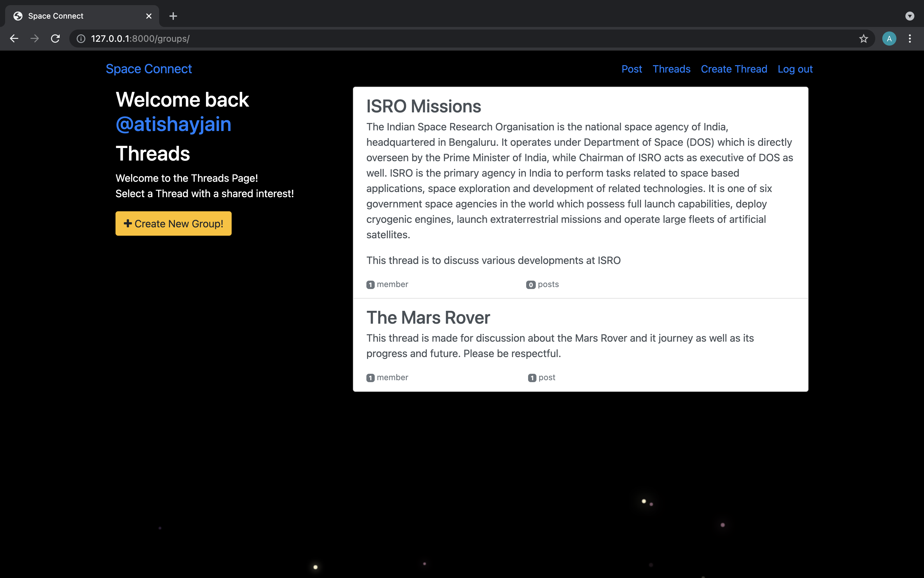Click the text 'This thread is to discuss various developments at ISRO'

(x=493, y=260)
